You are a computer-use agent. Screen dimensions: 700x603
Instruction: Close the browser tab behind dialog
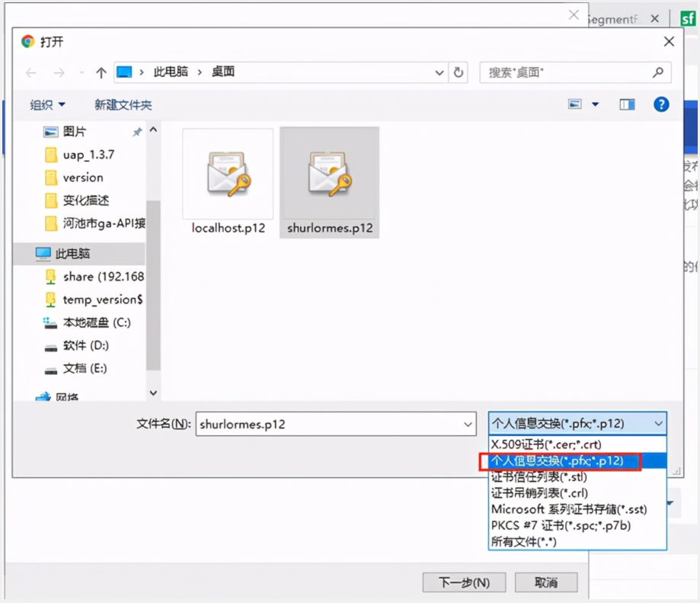(654, 19)
